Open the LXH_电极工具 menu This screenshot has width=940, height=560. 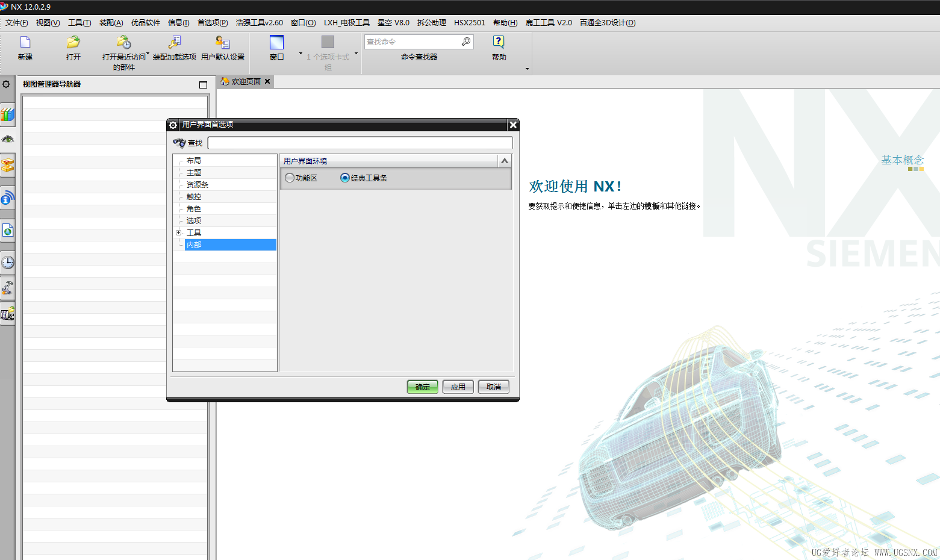click(x=347, y=23)
